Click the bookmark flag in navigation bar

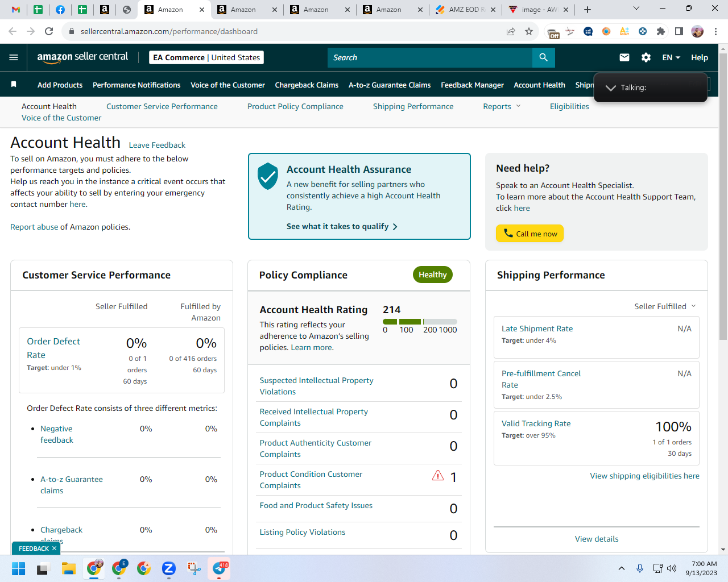pos(14,85)
